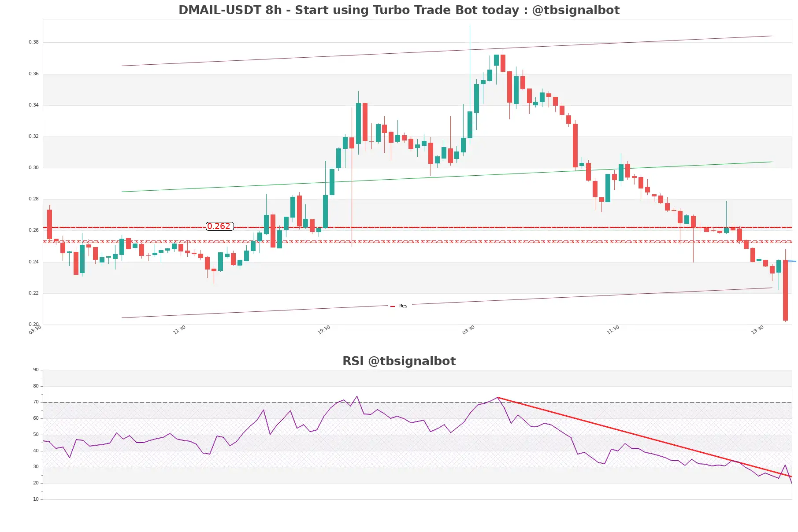Click the 0.262 price label

click(x=219, y=226)
